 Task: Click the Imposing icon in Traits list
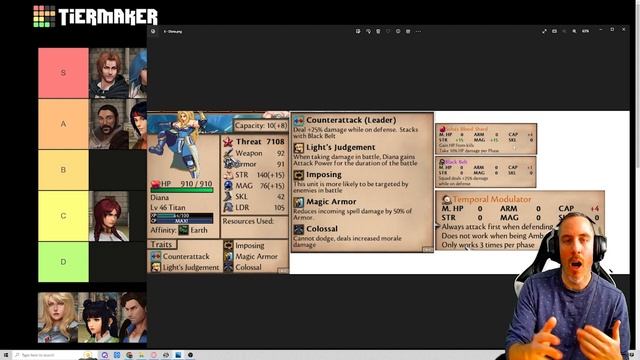tap(228, 245)
